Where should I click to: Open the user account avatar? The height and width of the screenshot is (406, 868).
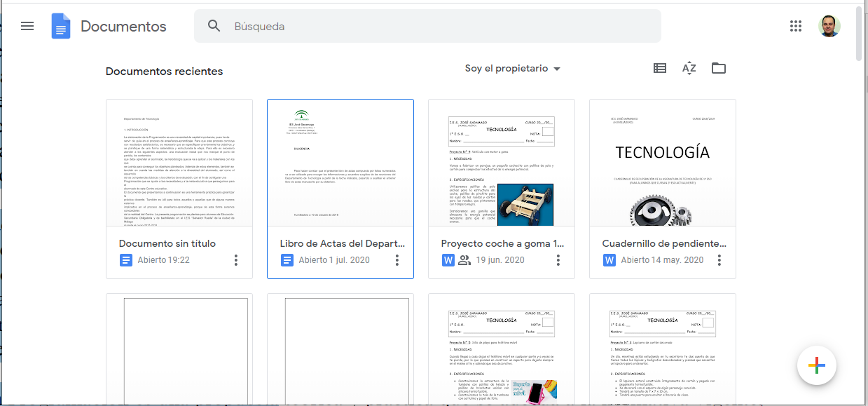829,26
